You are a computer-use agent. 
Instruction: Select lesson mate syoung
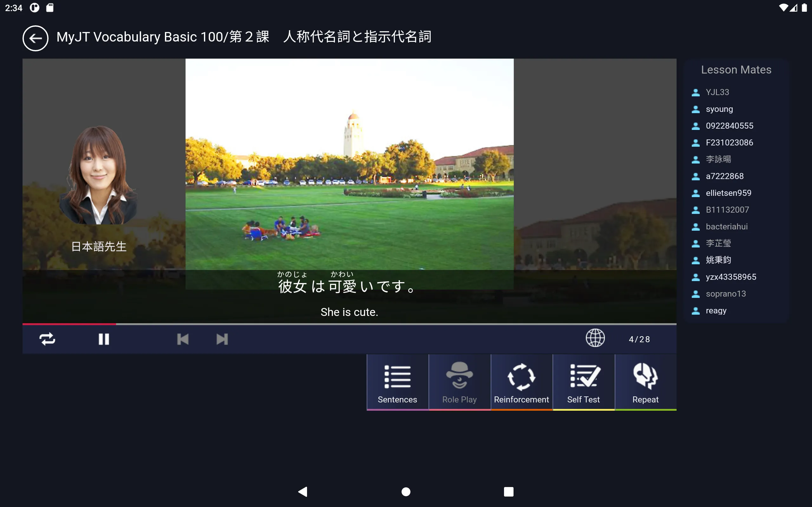[x=720, y=109]
